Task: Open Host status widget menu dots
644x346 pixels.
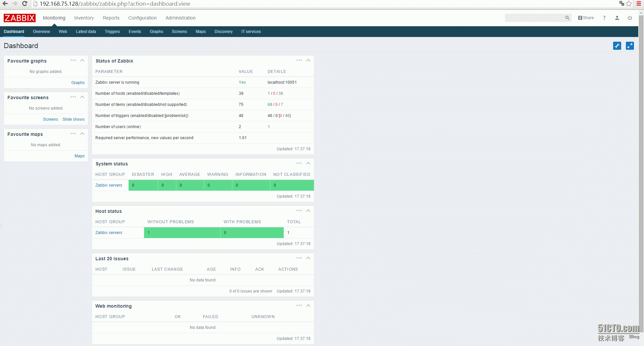Action: tap(299, 211)
